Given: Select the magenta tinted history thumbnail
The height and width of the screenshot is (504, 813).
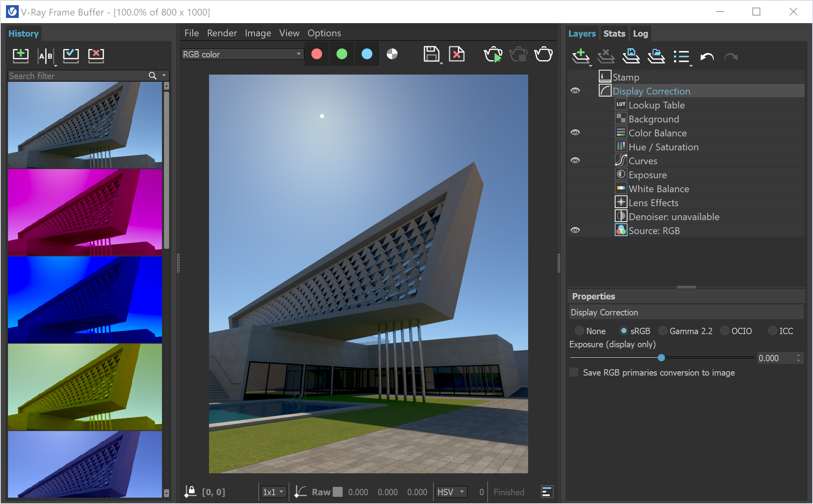Looking at the screenshot, I should [x=85, y=212].
